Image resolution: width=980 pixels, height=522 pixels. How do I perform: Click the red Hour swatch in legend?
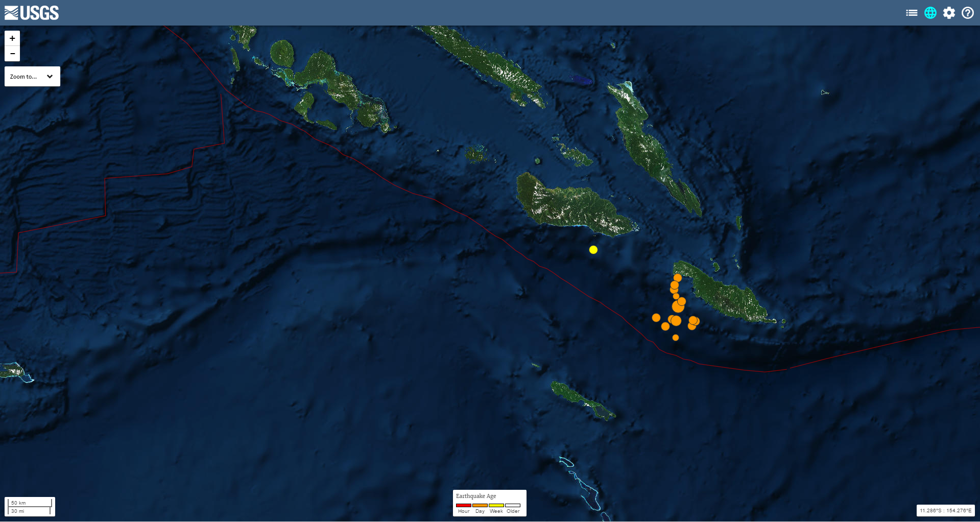(x=463, y=505)
